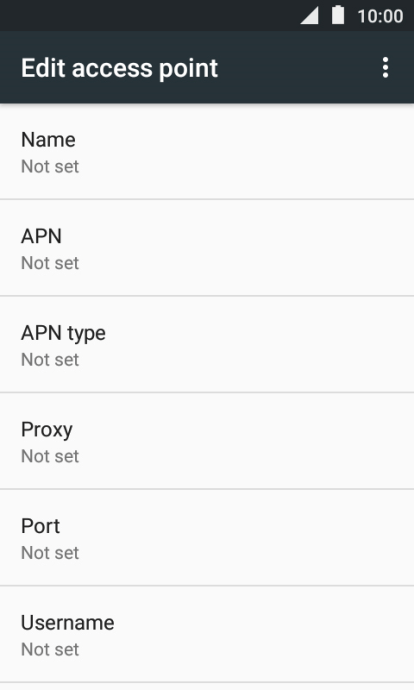Viewport: 414px width, 690px height.
Task: Edit the Port setting
Action: 207,538
